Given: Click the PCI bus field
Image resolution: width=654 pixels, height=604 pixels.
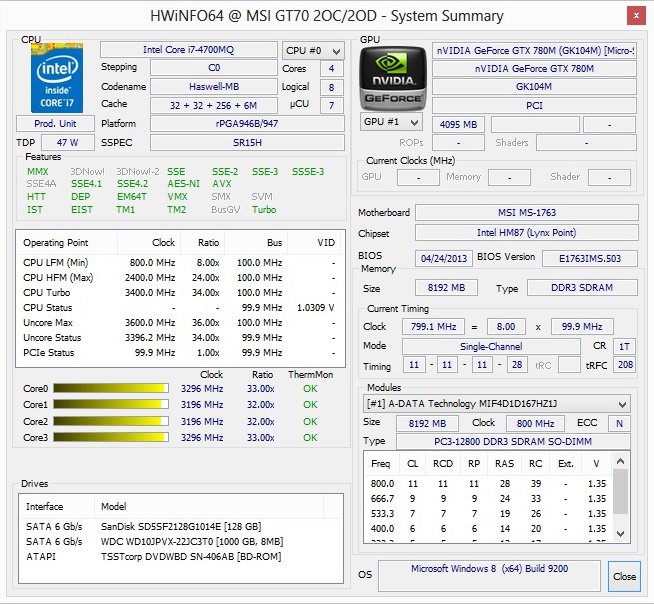Looking at the screenshot, I should (534, 105).
